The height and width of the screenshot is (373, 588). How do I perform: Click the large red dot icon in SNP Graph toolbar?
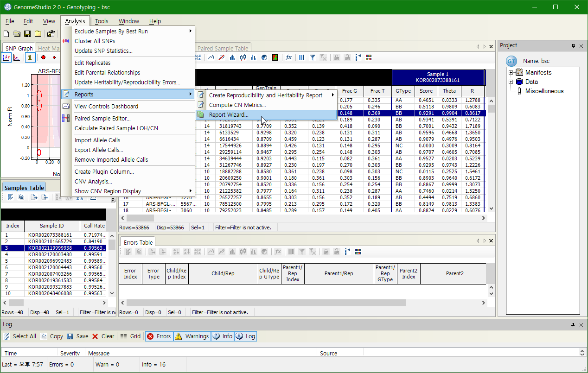click(x=43, y=57)
